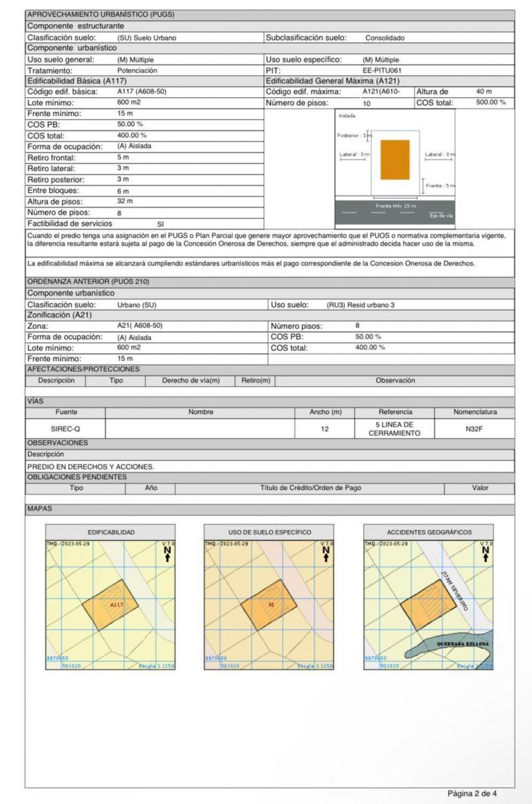Click the '12' Ancho (m) cell

325,428
